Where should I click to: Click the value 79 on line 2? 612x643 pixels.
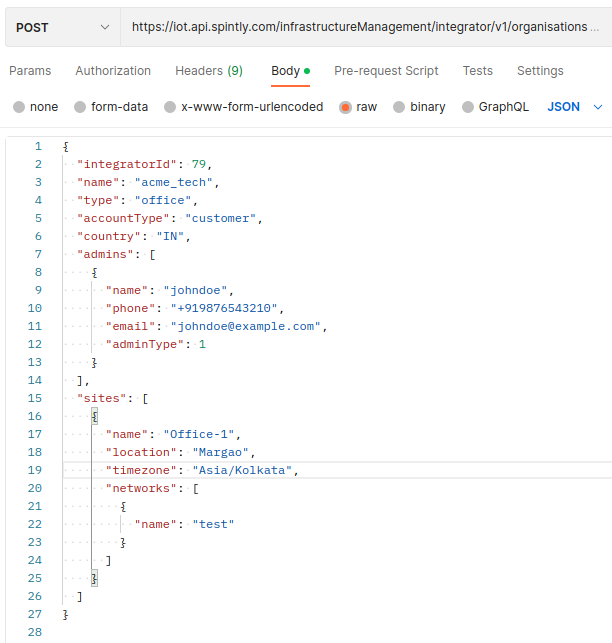click(x=199, y=164)
